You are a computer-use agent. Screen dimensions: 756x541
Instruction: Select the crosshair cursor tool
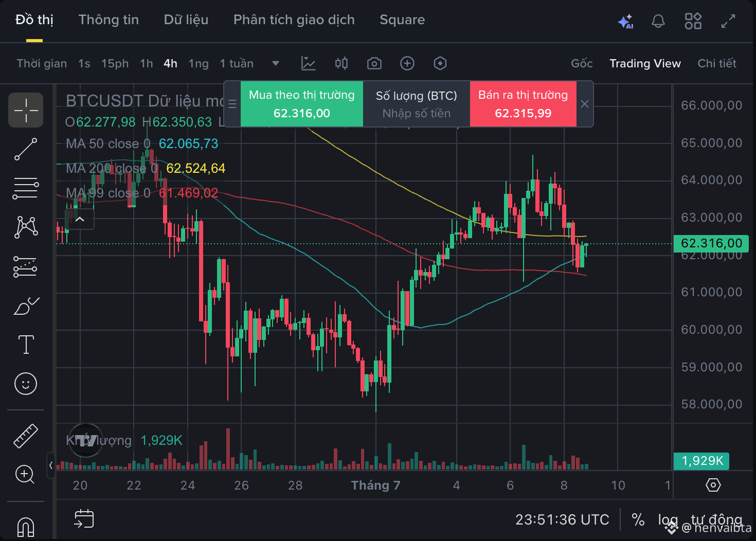click(26, 110)
